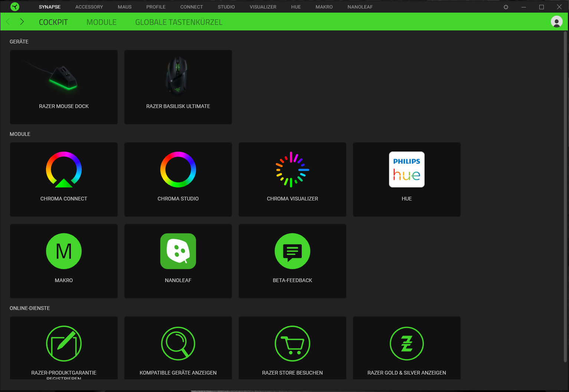
Task: Open the Chroma Visualizer icon
Action: click(x=292, y=169)
